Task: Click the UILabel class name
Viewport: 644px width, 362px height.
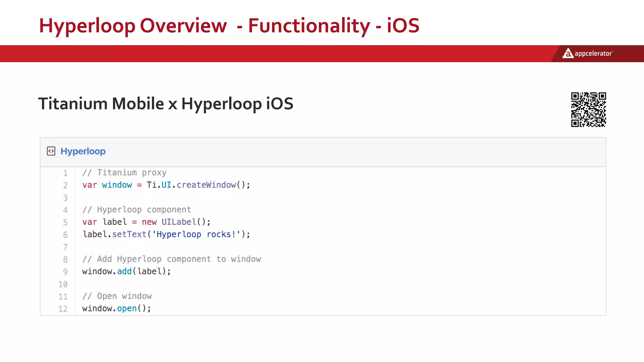Action: (x=179, y=222)
